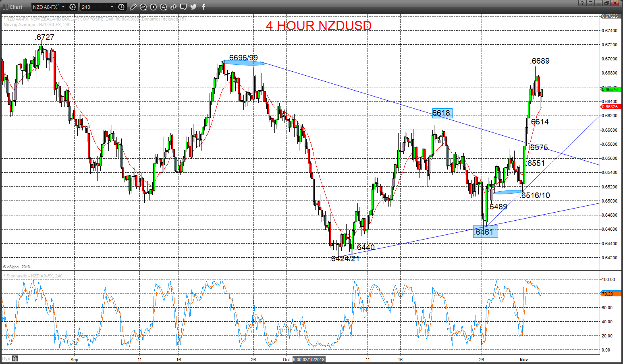Select the .6696/99 annotation label
Screen dimensions: 623x364
pos(243,58)
